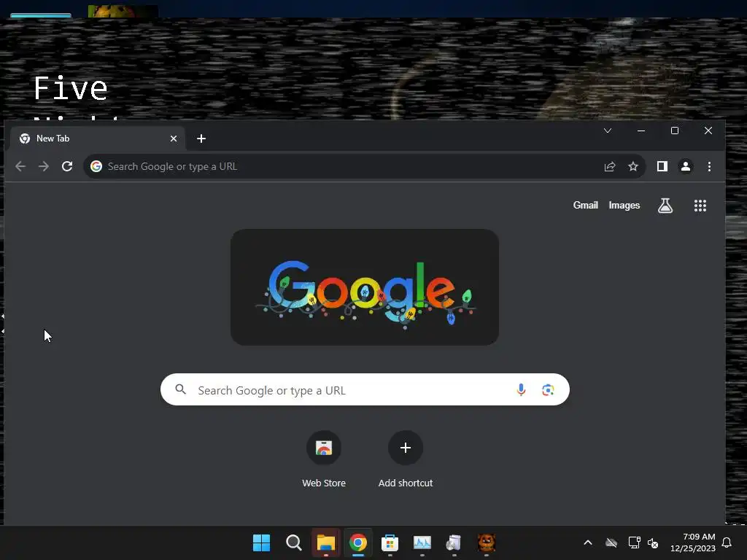The image size is (747, 560).
Task: Open the notifications bell
Action: click(727, 542)
